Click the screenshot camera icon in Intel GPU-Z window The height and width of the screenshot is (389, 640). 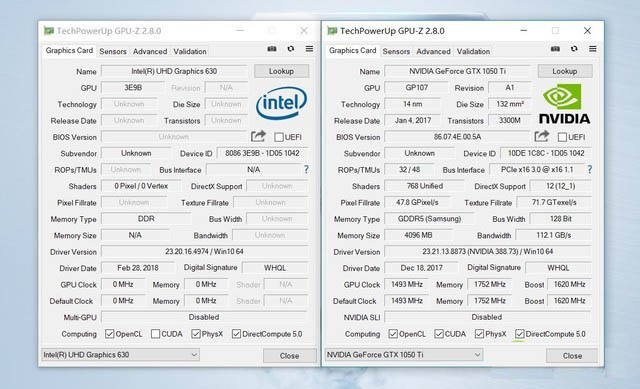click(x=272, y=49)
